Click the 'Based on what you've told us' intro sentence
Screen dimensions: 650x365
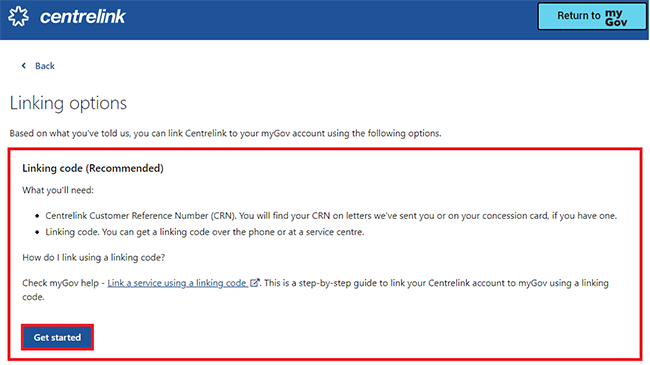[226, 133]
